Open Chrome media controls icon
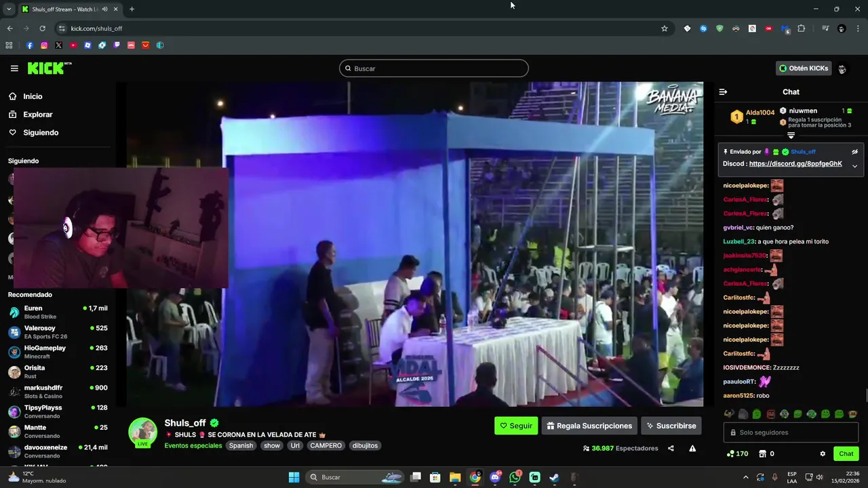This screenshot has width=868, height=488. point(825,28)
